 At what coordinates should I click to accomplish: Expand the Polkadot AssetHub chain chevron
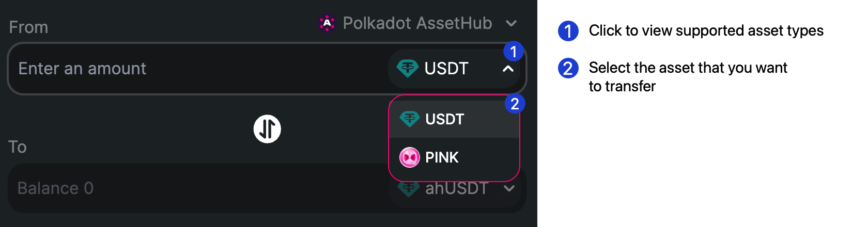(x=512, y=24)
